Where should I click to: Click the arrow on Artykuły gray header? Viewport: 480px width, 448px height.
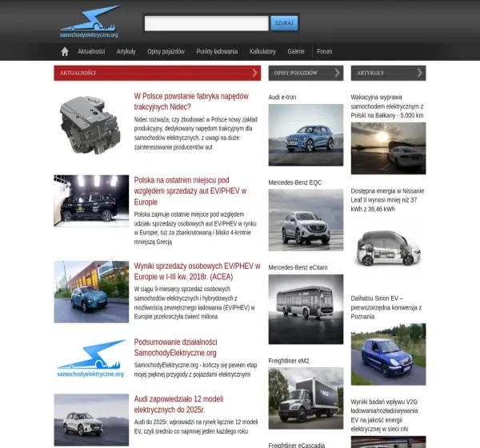click(420, 73)
